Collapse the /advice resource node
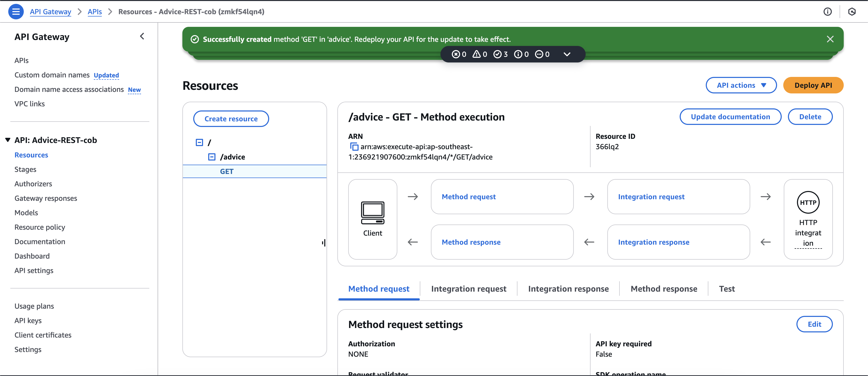The width and height of the screenshot is (868, 376). [212, 157]
